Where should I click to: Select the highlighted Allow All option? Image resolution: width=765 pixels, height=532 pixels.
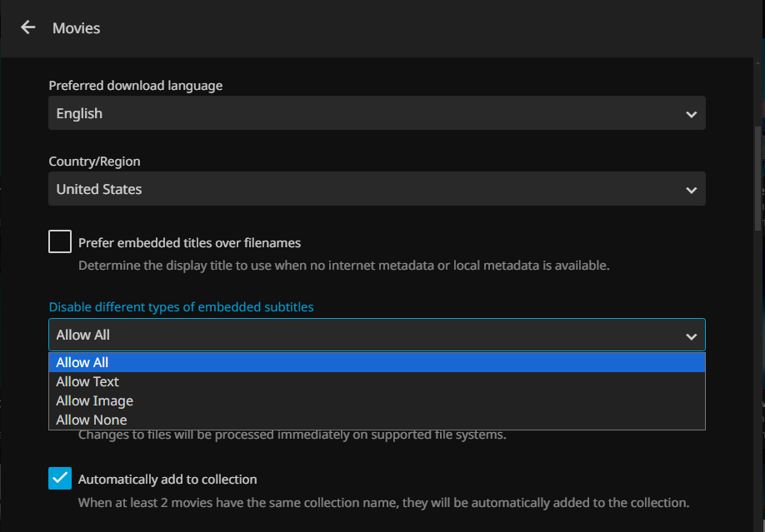tap(82, 362)
